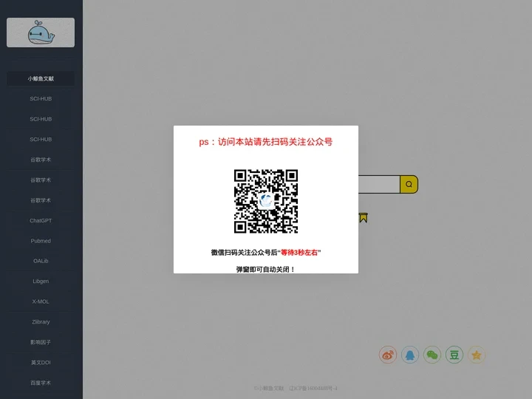Image resolution: width=532 pixels, height=399 pixels.
Task: Open 百度学术 in the sidebar
Action: tap(41, 383)
